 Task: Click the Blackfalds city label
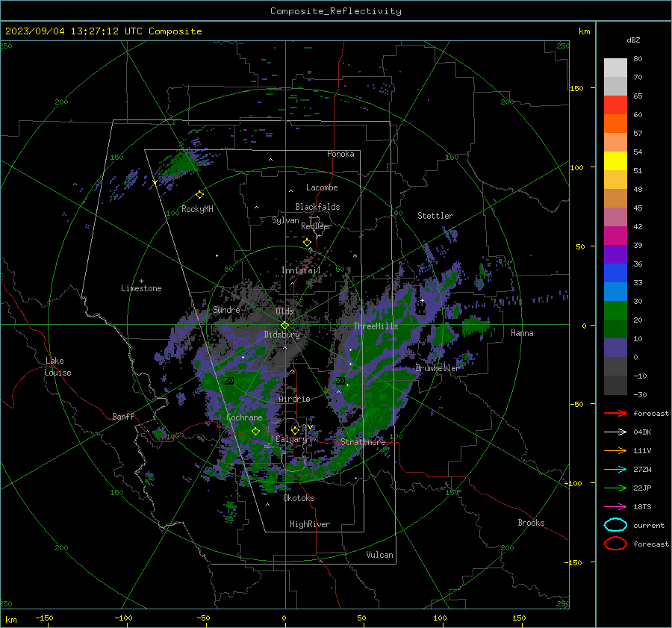317,207
